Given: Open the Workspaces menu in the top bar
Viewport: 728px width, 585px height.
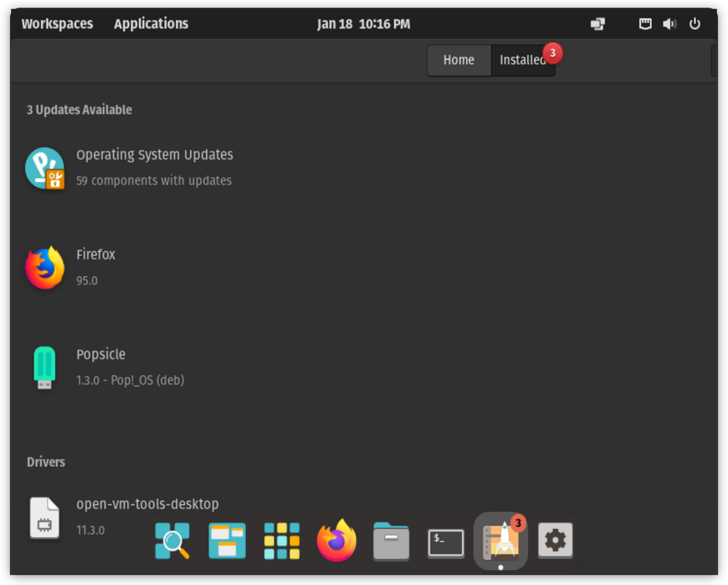Looking at the screenshot, I should 57,24.
